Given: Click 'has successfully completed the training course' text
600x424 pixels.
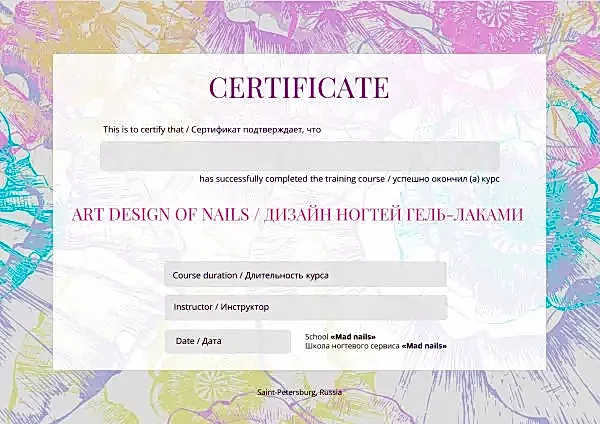Looking at the screenshot, I should tap(292, 179).
